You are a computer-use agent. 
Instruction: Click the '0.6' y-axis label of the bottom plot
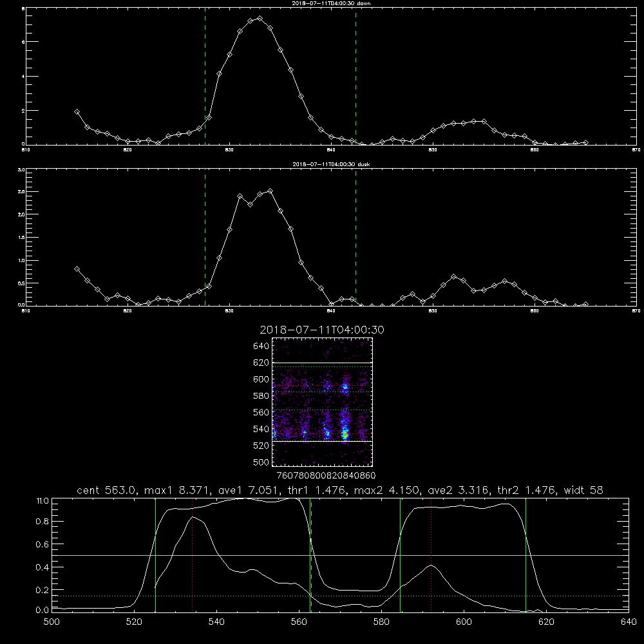coord(43,544)
